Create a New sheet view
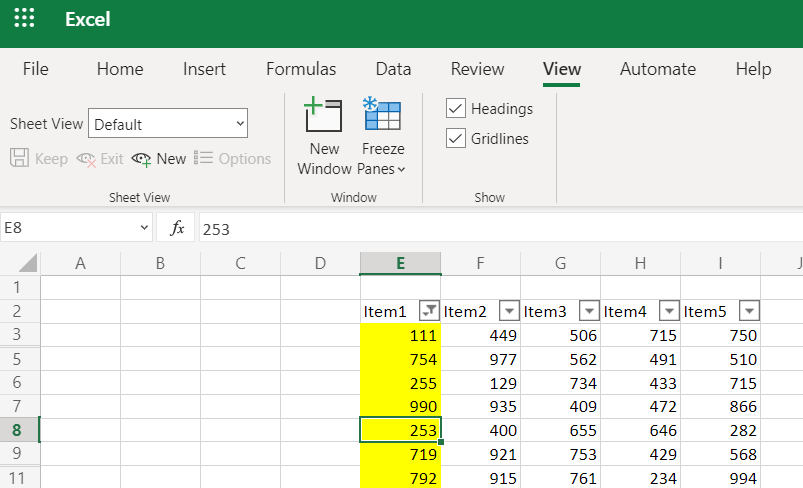 pyautogui.click(x=158, y=159)
